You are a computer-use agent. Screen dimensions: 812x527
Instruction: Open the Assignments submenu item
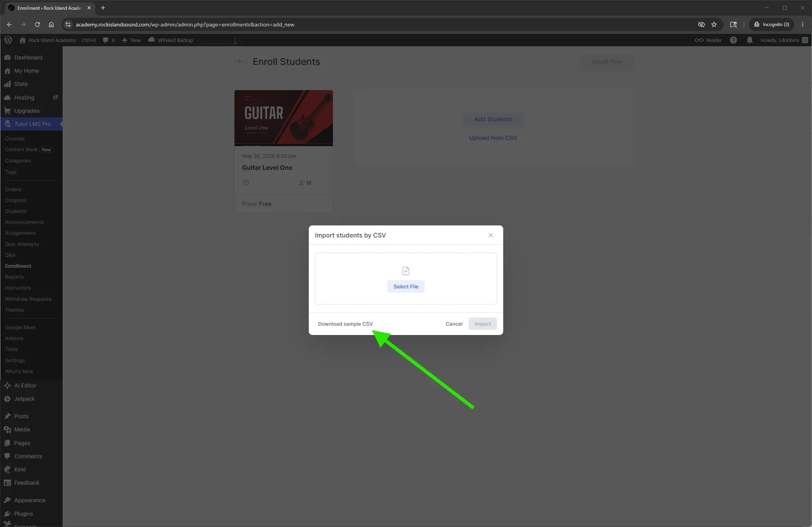(20, 233)
